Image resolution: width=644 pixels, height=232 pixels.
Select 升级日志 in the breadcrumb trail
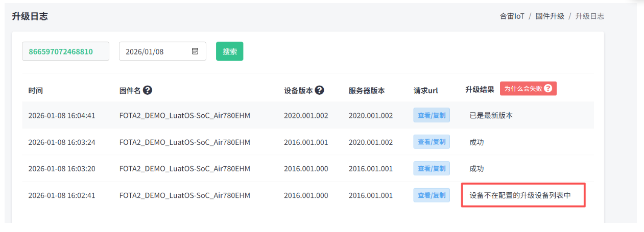coord(589,16)
